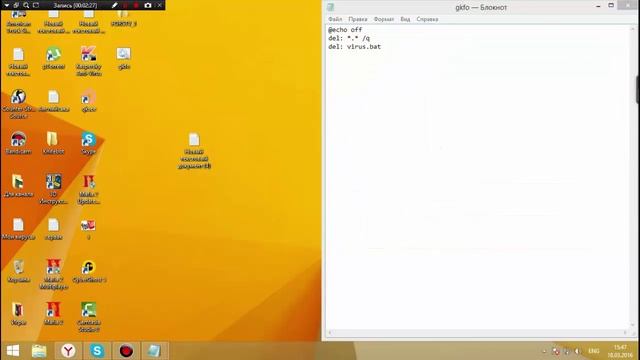The height and width of the screenshot is (360, 640).
Task: Select the Recycle Bin (Корзина) desktop icon
Action: tap(18, 271)
